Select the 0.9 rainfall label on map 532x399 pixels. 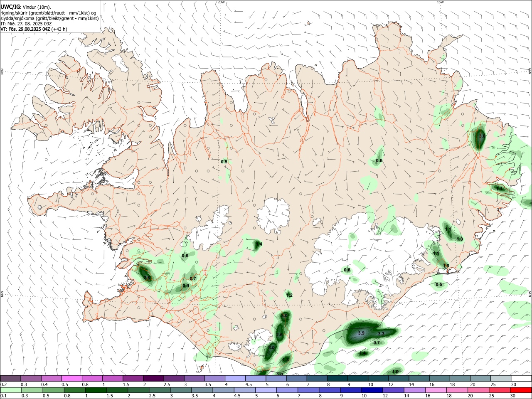(x=186, y=286)
